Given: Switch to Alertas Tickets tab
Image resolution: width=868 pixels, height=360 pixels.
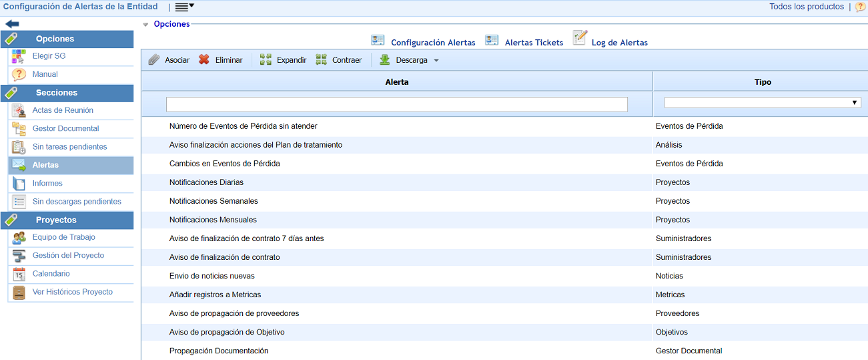Looking at the screenshot, I should point(533,43).
